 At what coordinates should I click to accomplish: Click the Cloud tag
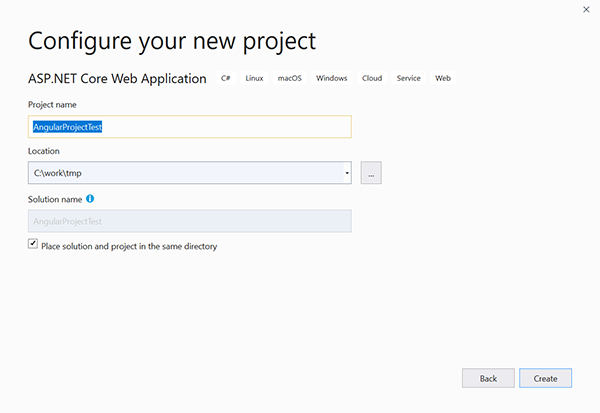[372, 78]
